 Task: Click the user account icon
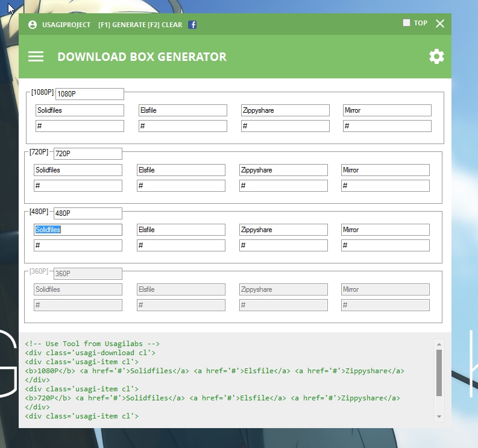pos(33,25)
